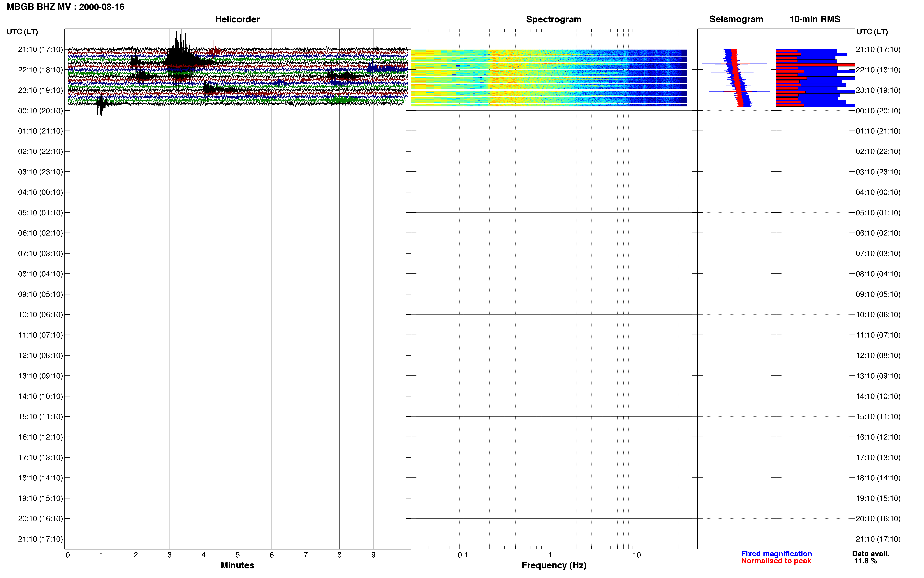This screenshot has width=924, height=578.
Task: Click the 'Frequency (Hz)' axis label
Action: 554,565
